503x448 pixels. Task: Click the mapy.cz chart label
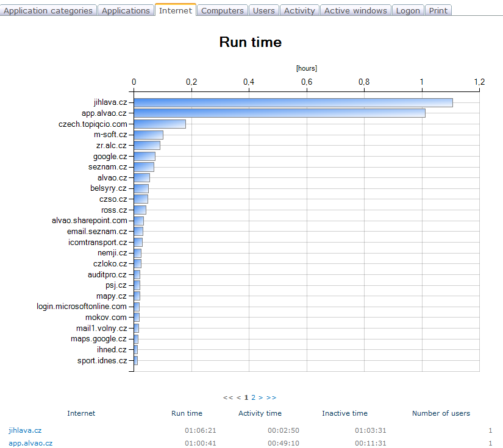(x=112, y=296)
